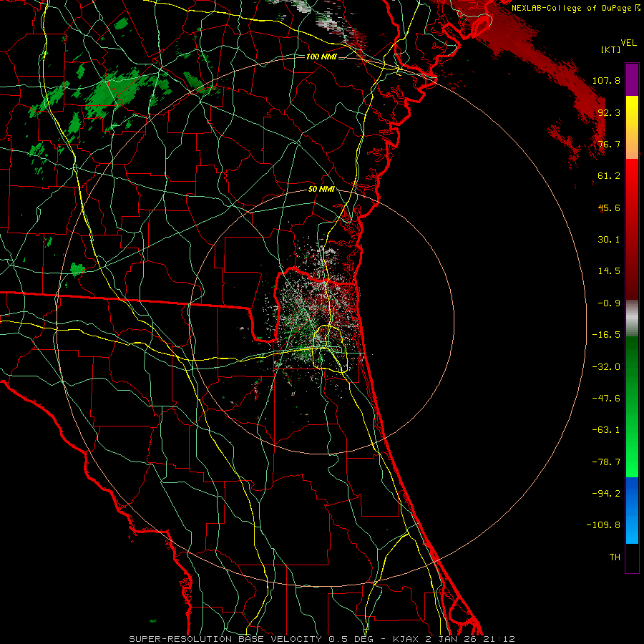Click the VEL legend title

628,43
